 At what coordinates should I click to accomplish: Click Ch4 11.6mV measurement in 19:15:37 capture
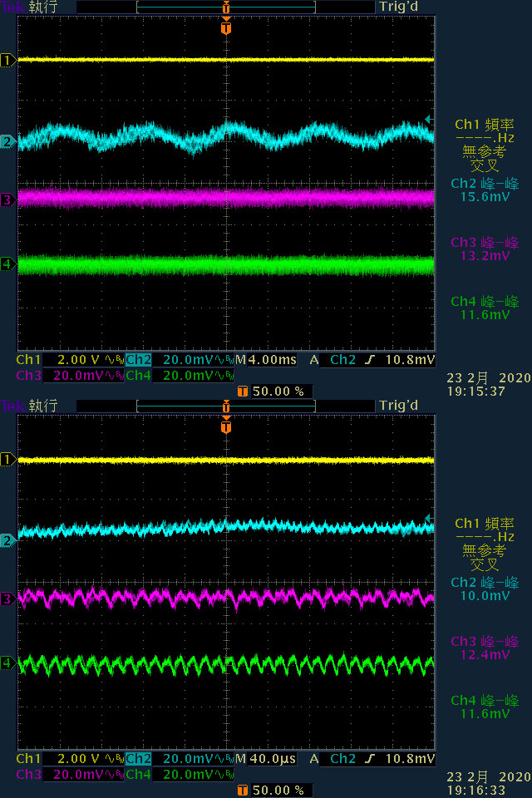click(x=485, y=308)
